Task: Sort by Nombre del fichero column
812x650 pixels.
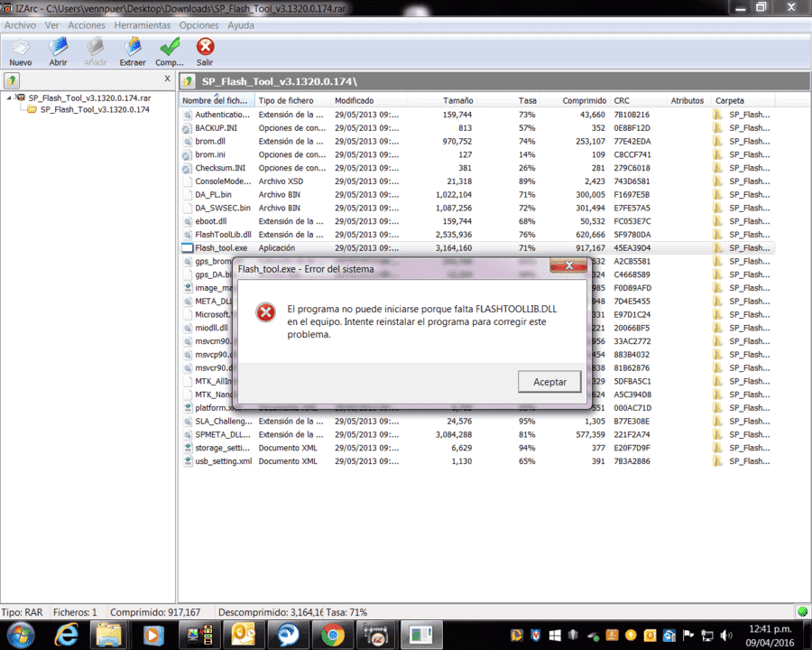Action: (217, 100)
